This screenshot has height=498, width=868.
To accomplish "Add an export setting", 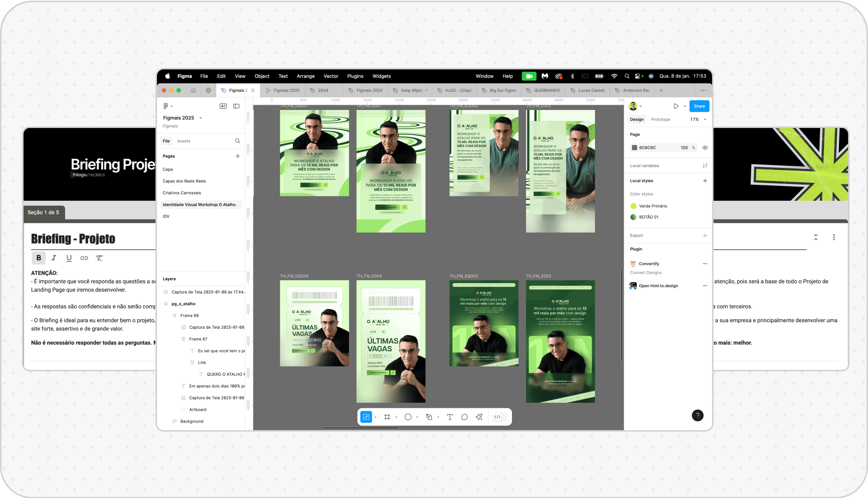I will pos(705,235).
